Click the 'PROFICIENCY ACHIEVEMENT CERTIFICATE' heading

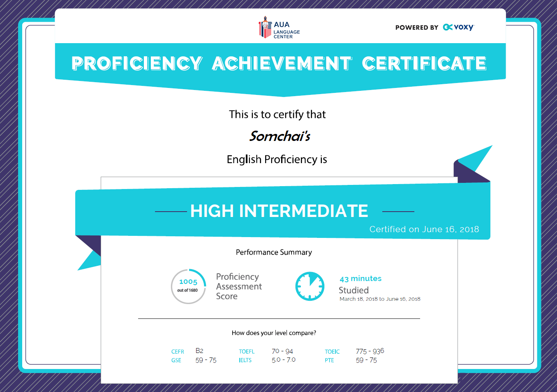279,63
